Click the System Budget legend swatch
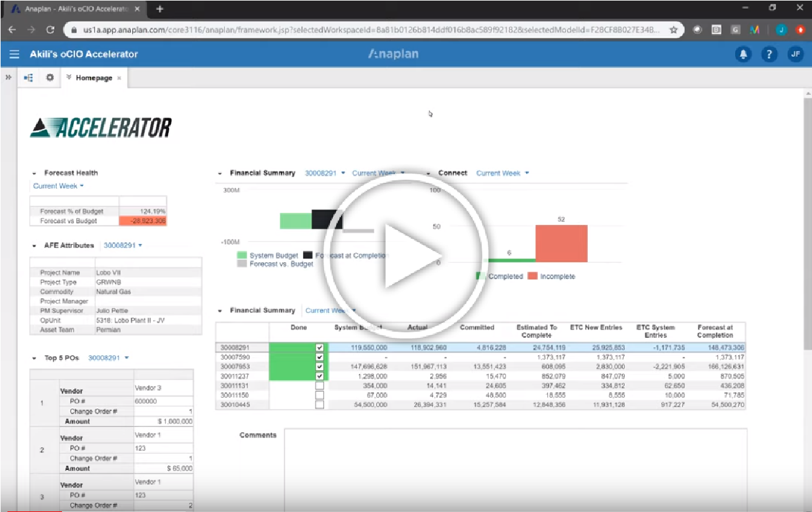The width and height of the screenshot is (812, 512). pos(242,255)
